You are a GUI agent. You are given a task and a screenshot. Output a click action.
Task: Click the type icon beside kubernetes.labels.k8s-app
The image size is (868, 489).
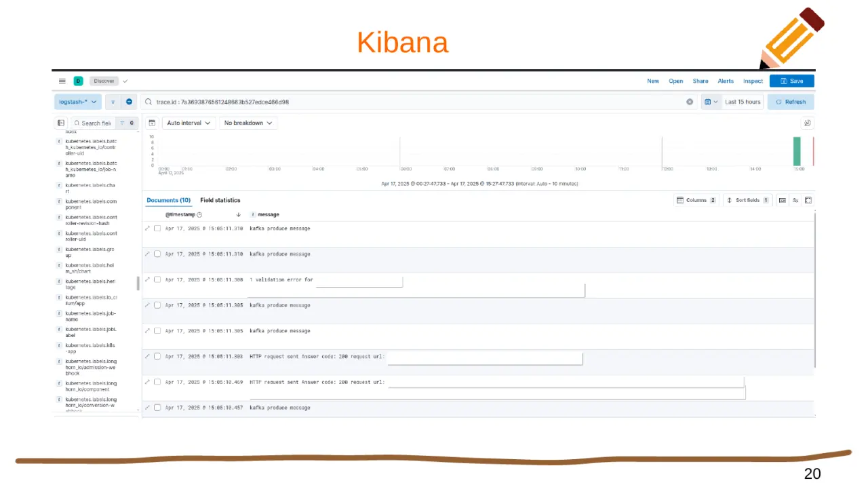pyautogui.click(x=59, y=345)
